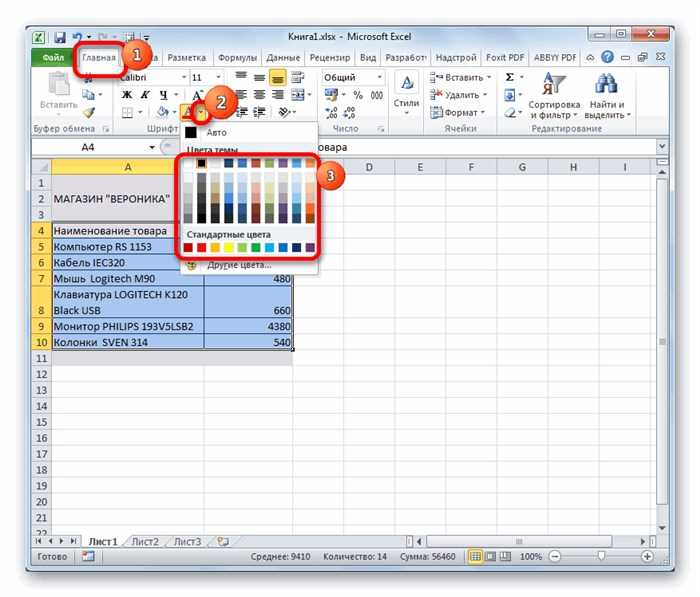Toggle underline Ч formatting
Viewport: 700px width, 597px height.
coord(163,95)
